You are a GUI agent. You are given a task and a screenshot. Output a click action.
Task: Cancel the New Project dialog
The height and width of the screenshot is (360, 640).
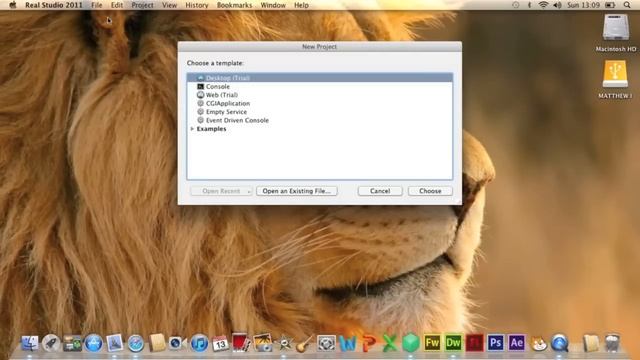coord(380,191)
